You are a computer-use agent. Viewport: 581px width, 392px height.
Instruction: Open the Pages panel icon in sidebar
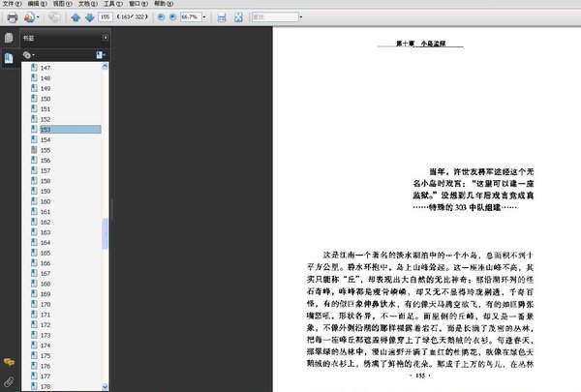point(9,38)
